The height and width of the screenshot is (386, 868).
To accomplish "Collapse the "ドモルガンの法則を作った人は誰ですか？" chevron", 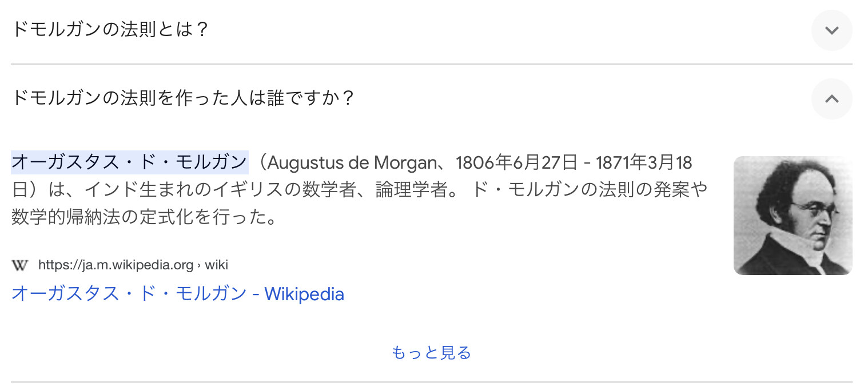I will (831, 99).
